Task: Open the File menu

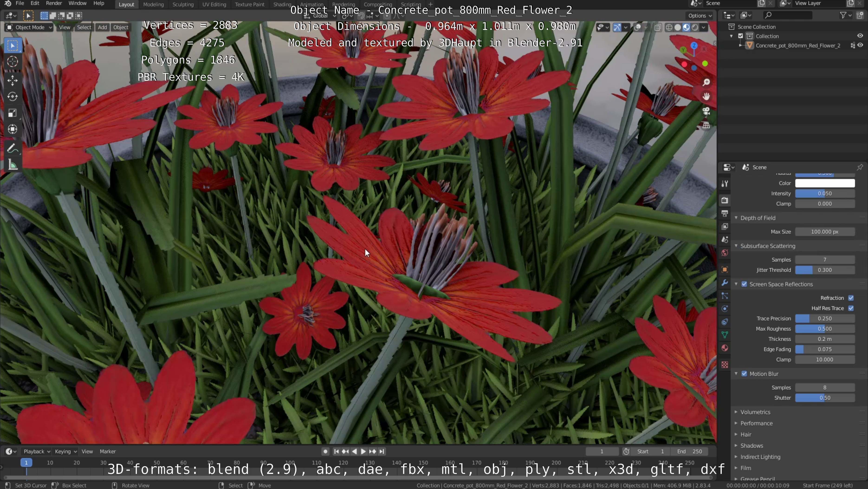Action: (20, 3)
